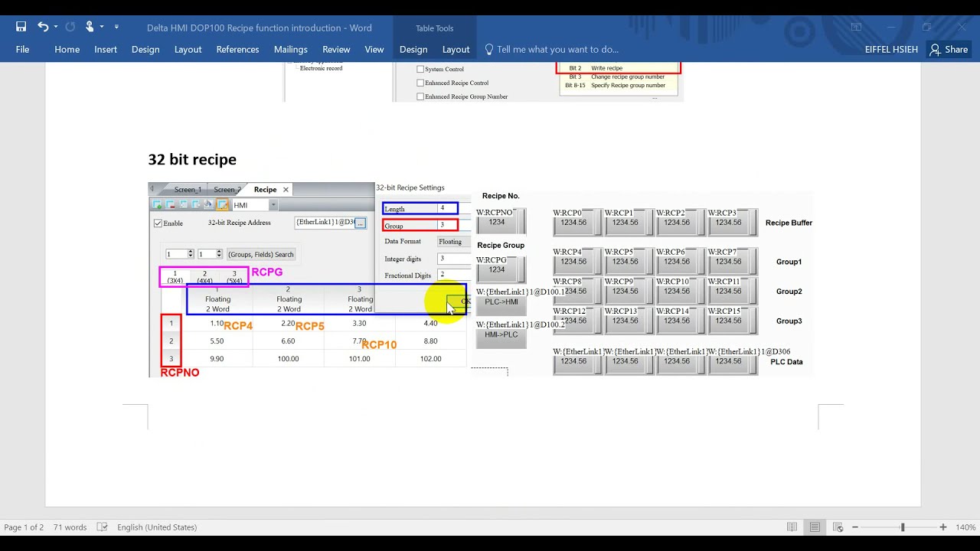Click the 140% zoom level

(x=965, y=527)
